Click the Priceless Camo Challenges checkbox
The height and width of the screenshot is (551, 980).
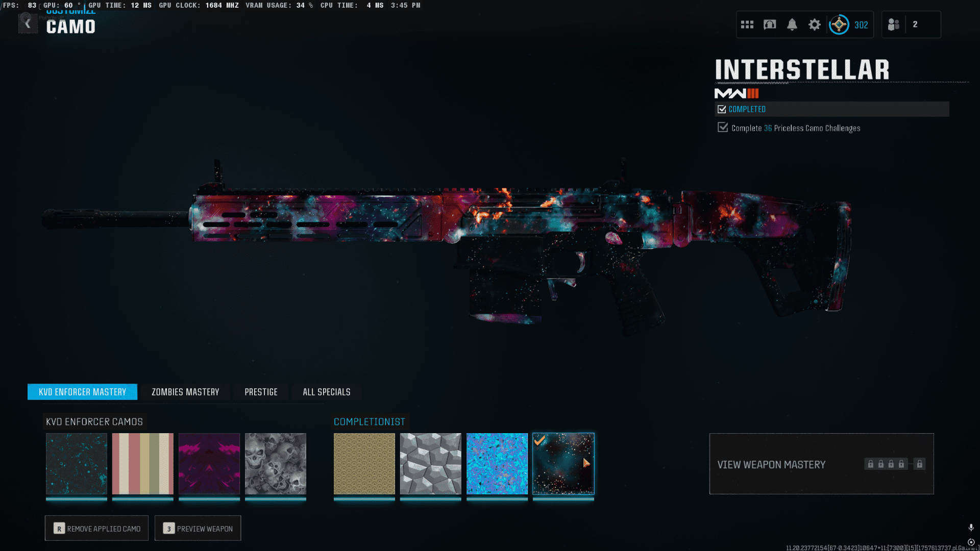coord(723,128)
